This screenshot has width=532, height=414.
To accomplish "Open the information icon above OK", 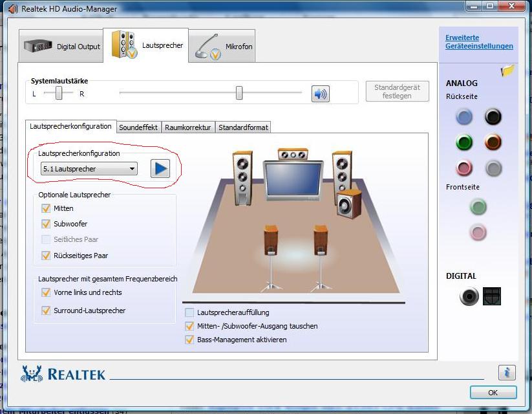I will click(507, 373).
